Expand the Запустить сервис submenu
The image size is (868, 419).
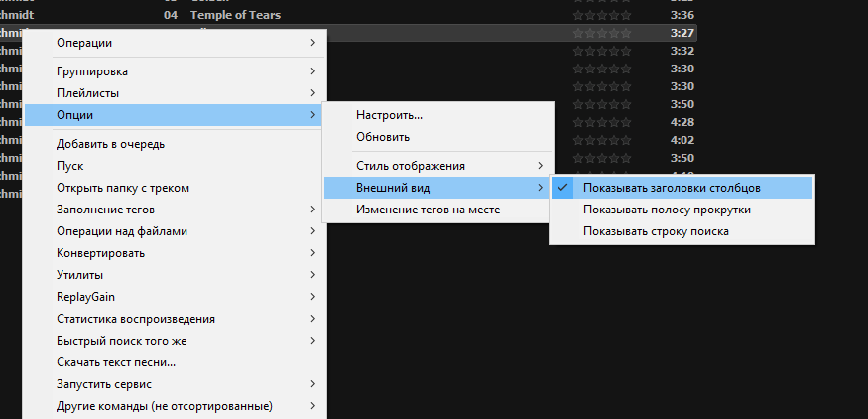(174, 384)
